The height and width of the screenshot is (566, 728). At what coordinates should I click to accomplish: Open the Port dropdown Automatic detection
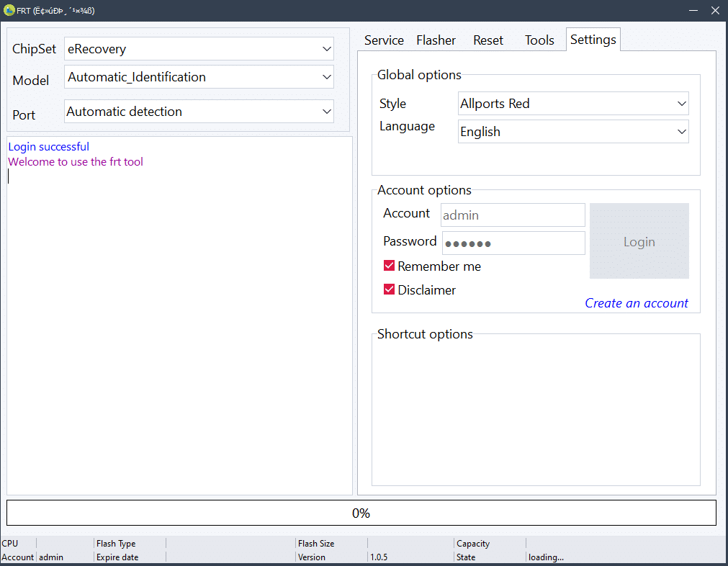199,112
